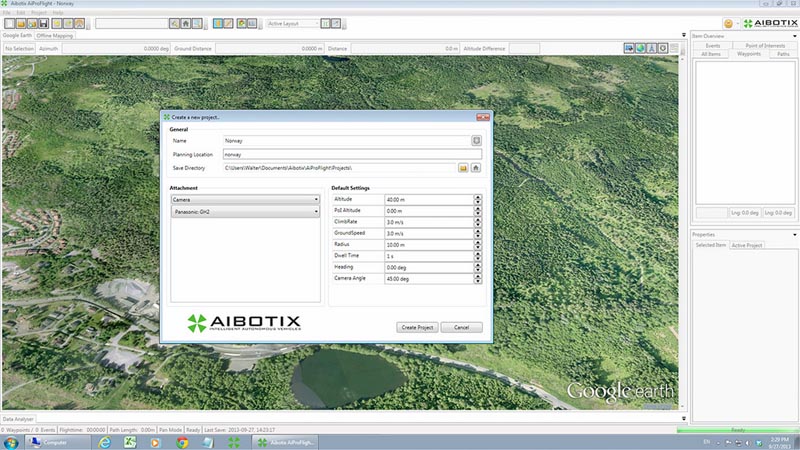The width and height of the screenshot is (800, 450).
Task: Expand the Properties panel menu arrow
Action: (794, 235)
